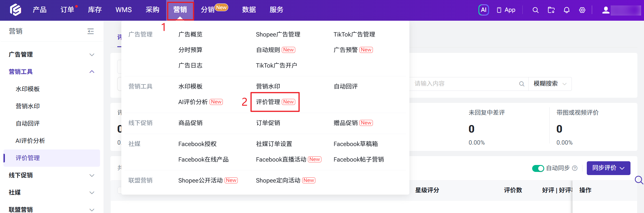Image resolution: width=644 pixels, height=213 pixels.
Task: Open 广告日志 from the menu
Action: click(190, 66)
